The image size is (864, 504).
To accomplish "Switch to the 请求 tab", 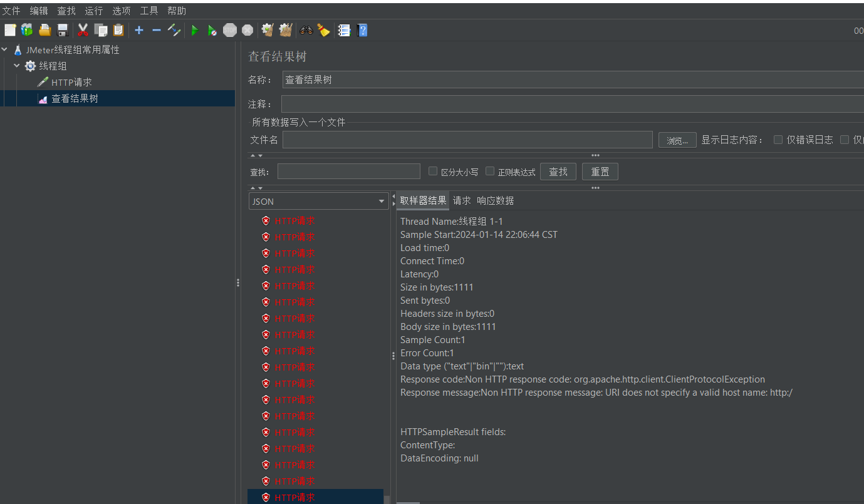I will click(x=462, y=200).
